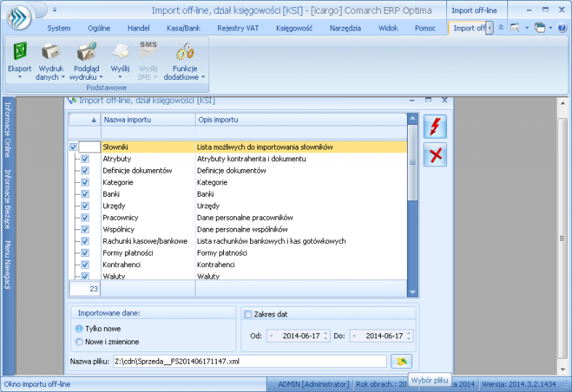Open the Menu Nawigacji side panel
The image size is (572, 392).
7,264
